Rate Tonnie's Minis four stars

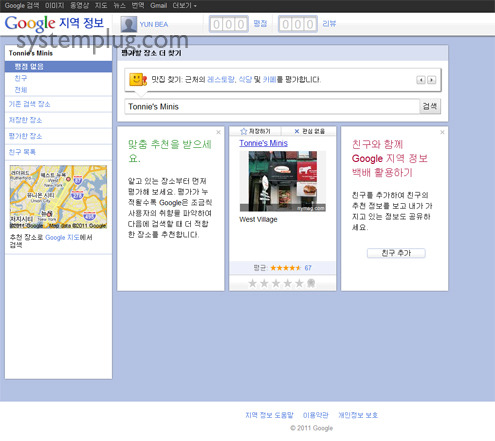(288, 283)
